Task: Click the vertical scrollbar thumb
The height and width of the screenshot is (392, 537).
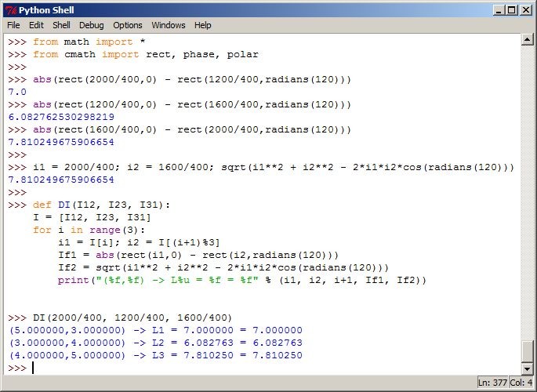Action: (527, 351)
